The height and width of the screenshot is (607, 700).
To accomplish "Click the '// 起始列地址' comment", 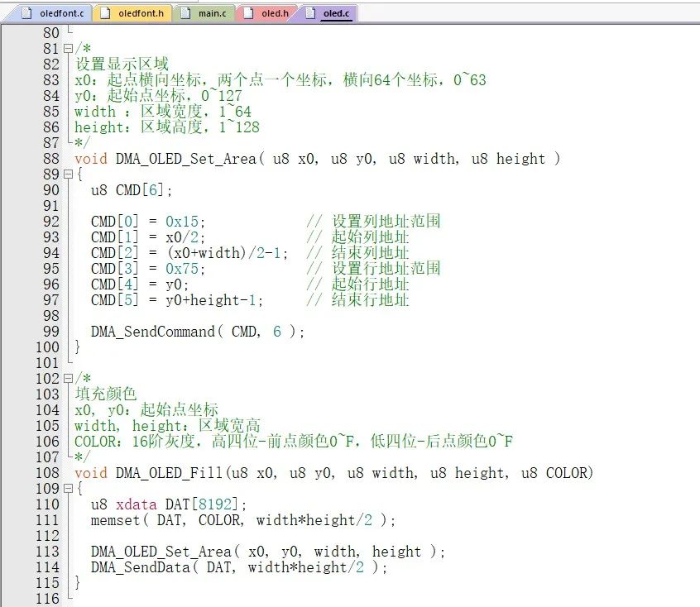I will click(358, 237).
